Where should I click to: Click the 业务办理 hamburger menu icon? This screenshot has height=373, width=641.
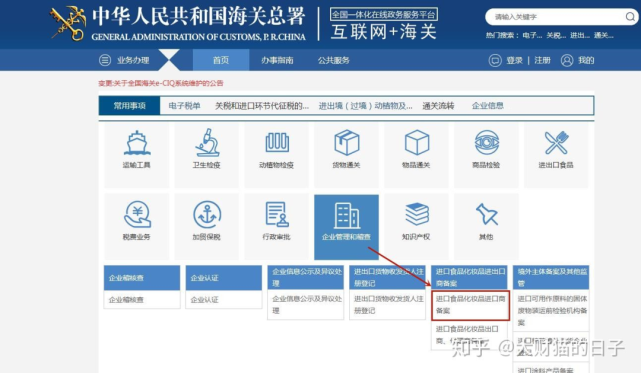click(105, 60)
